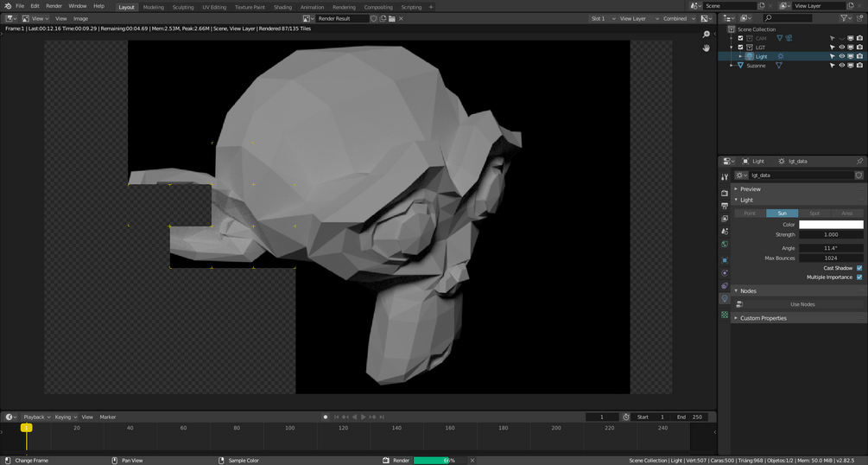Click the use frame rate clock icon
The image size is (868, 465).
tap(626, 417)
